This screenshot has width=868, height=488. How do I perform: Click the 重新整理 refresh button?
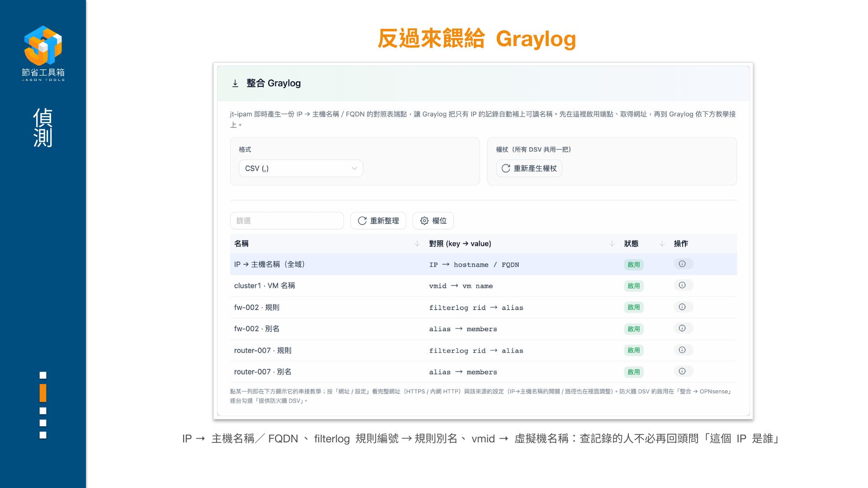tap(378, 221)
